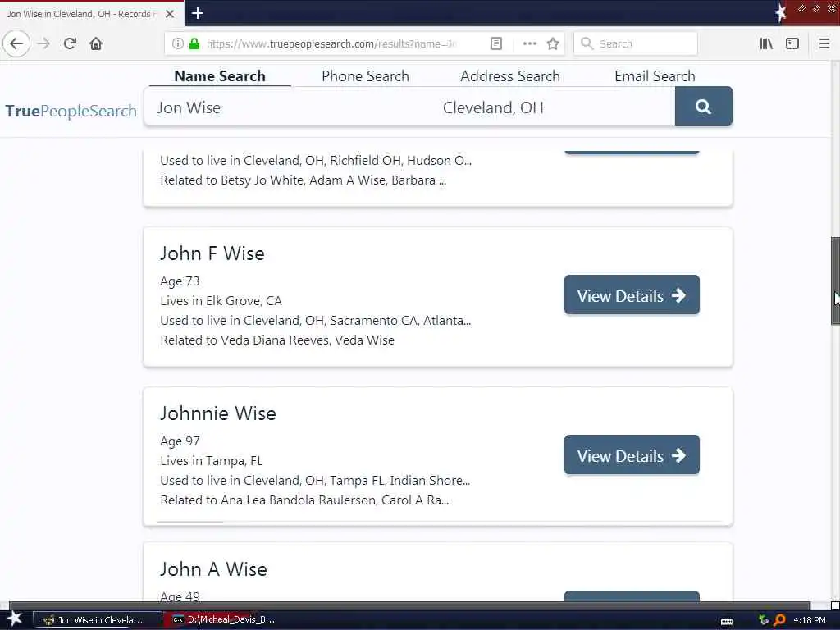The width and height of the screenshot is (840, 630).
Task: Show sidebars icon in toolbar
Action: [x=792, y=43]
